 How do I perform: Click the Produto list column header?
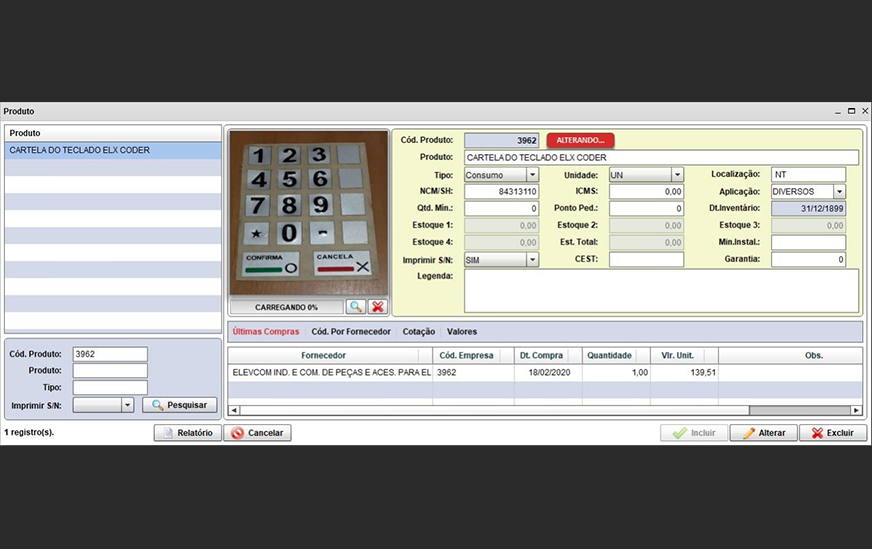(x=113, y=133)
